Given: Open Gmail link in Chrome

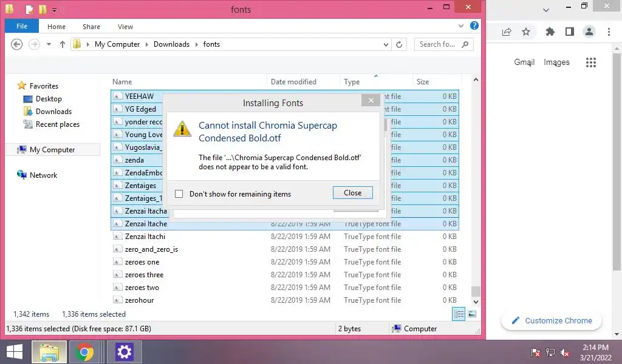Looking at the screenshot, I should click(x=524, y=62).
